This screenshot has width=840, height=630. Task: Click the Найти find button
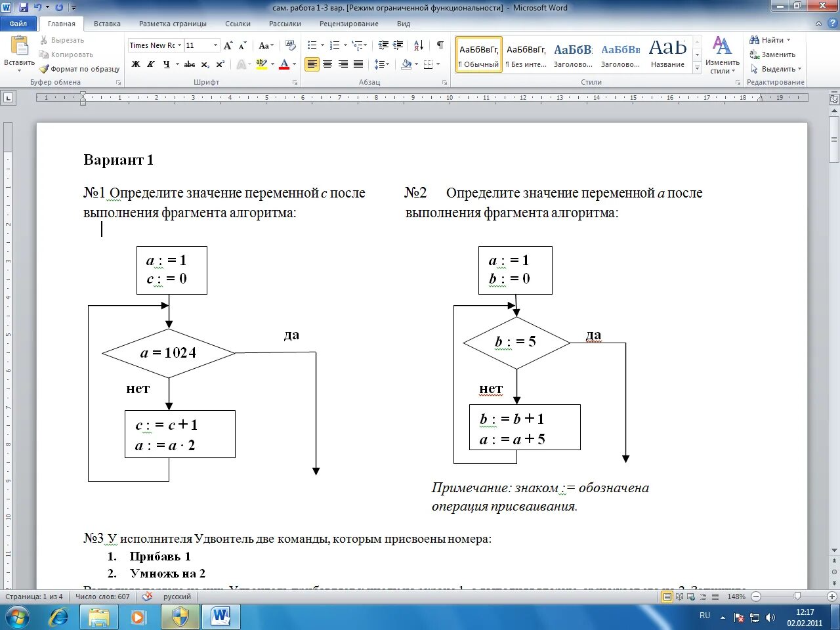click(770, 40)
